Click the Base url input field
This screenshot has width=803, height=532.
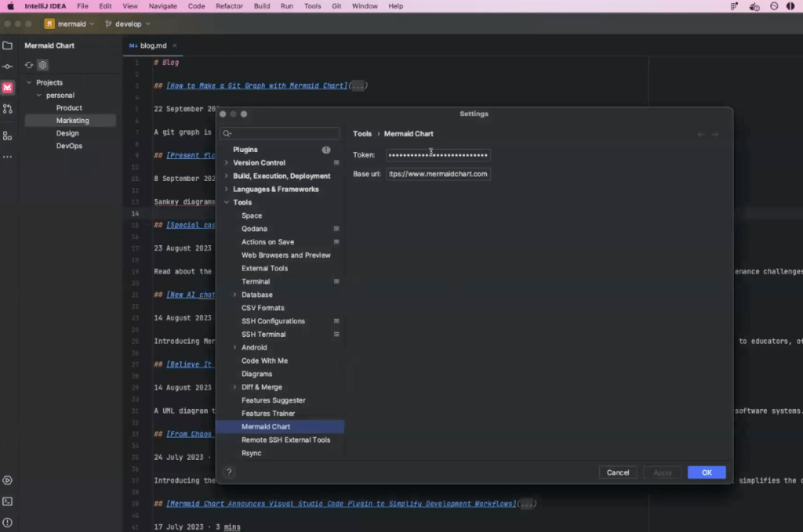[438, 174]
